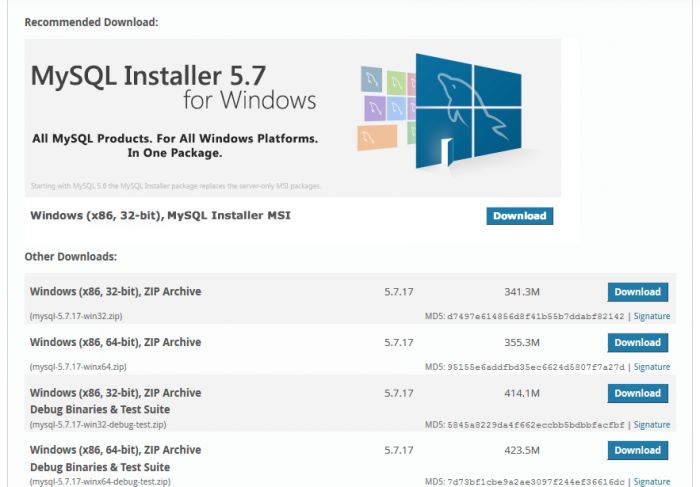Open Signature for win32-debug-test.zip
The image size is (700, 487).
tap(652, 424)
